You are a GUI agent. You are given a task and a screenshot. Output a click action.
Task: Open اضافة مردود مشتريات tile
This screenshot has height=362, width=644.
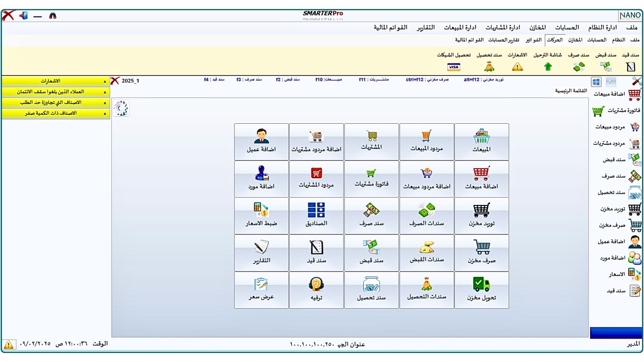(x=316, y=142)
